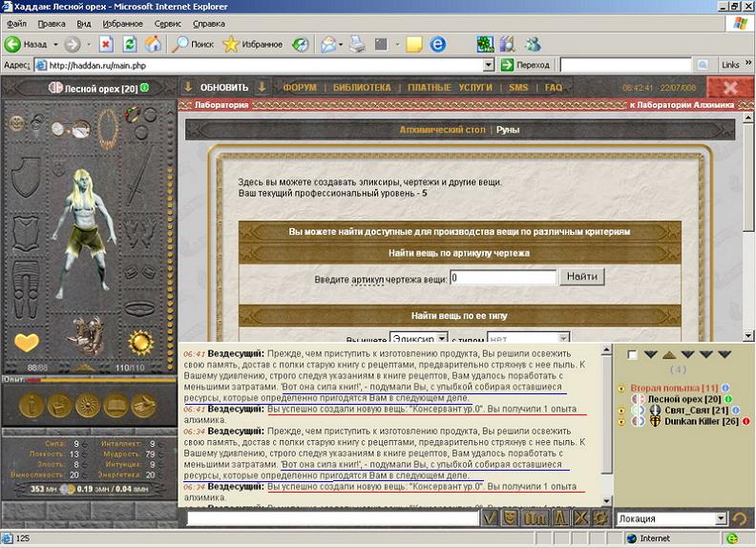Open the gold book icon
The width and height of the screenshot is (756, 548).
point(115,405)
